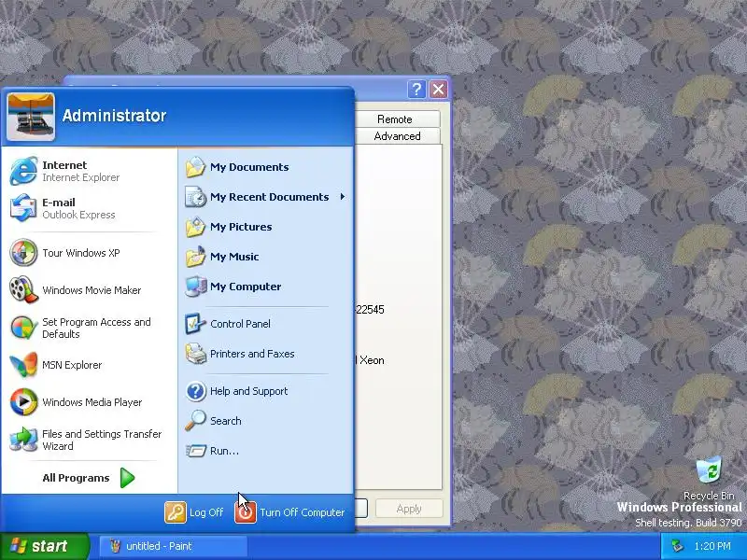
Task: Click the Log Off key icon
Action: 176,512
